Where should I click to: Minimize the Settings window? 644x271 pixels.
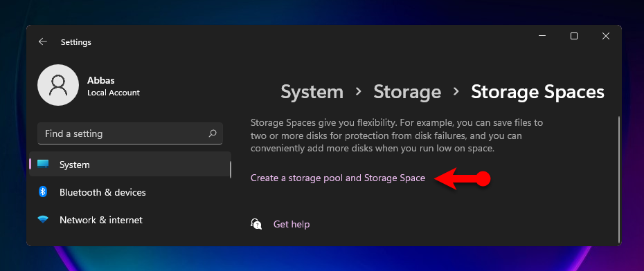coord(543,36)
